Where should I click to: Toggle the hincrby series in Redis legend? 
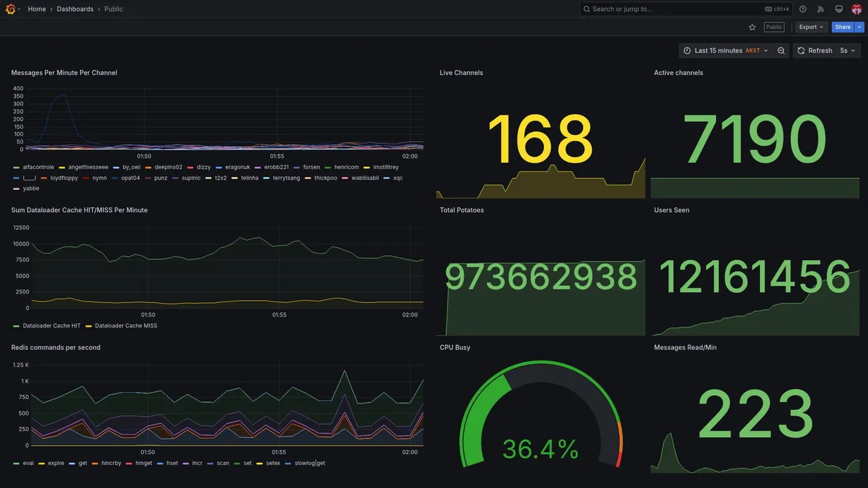[x=111, y=464]
